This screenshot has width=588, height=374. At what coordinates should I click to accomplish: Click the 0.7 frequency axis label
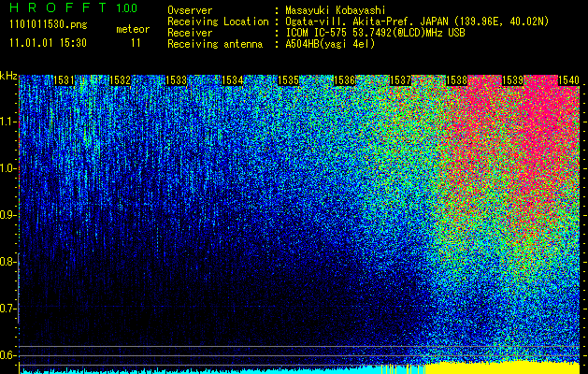click(x=7, y=309)
